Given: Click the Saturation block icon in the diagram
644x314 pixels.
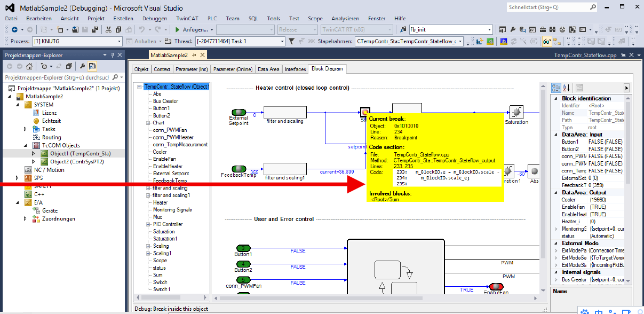Looking at the screenshot, I should tap(516, 111).
